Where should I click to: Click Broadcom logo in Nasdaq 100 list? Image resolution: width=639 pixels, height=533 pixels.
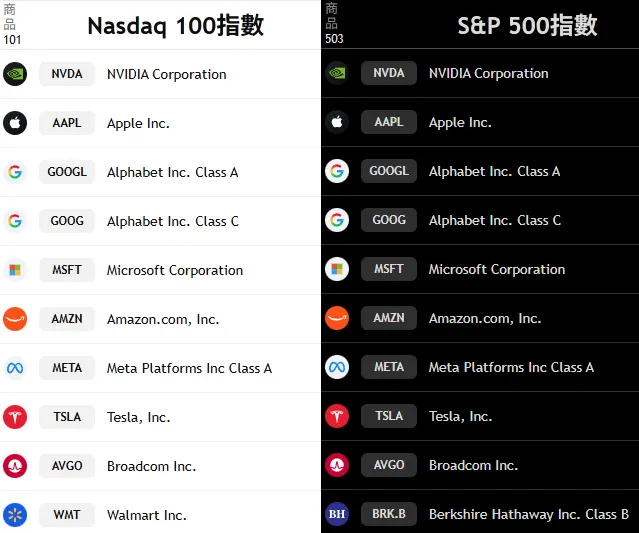pos(15,466)
